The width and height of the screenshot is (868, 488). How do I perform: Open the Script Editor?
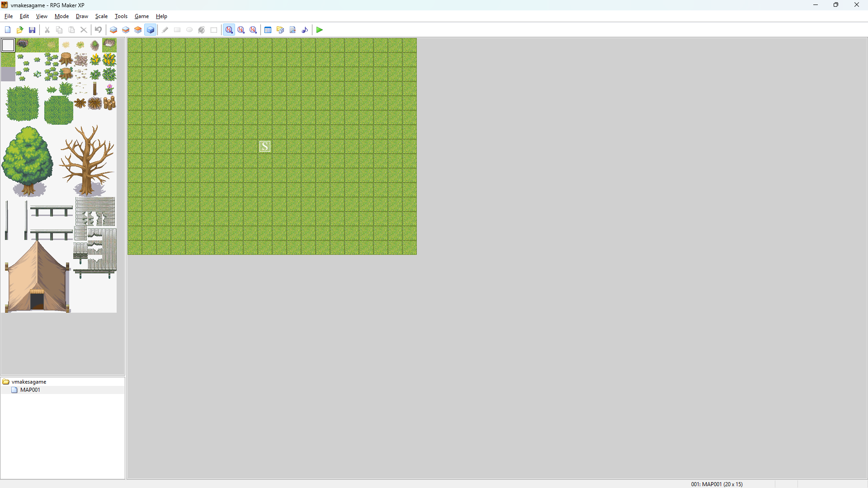click(292, 30)
